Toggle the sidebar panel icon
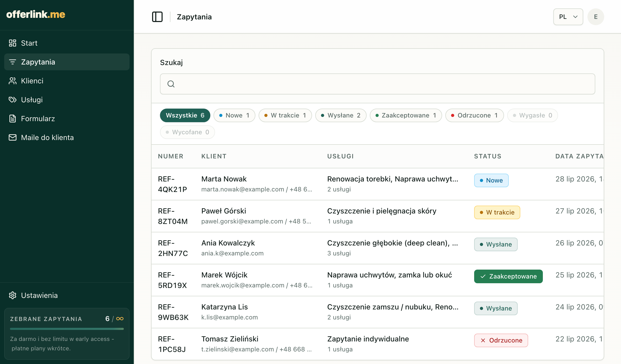Image resolution: width=621 pixels, height=364 pixels. point(157,17)
